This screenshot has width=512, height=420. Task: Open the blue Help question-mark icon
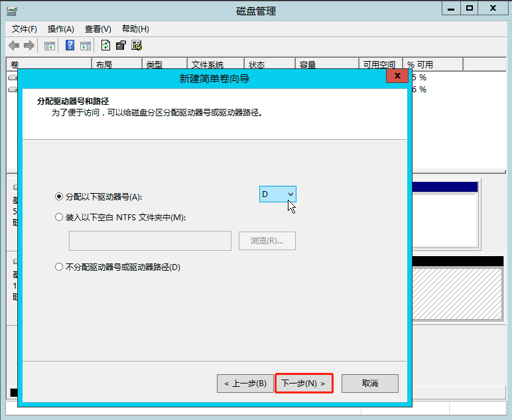tap(70, 45)
